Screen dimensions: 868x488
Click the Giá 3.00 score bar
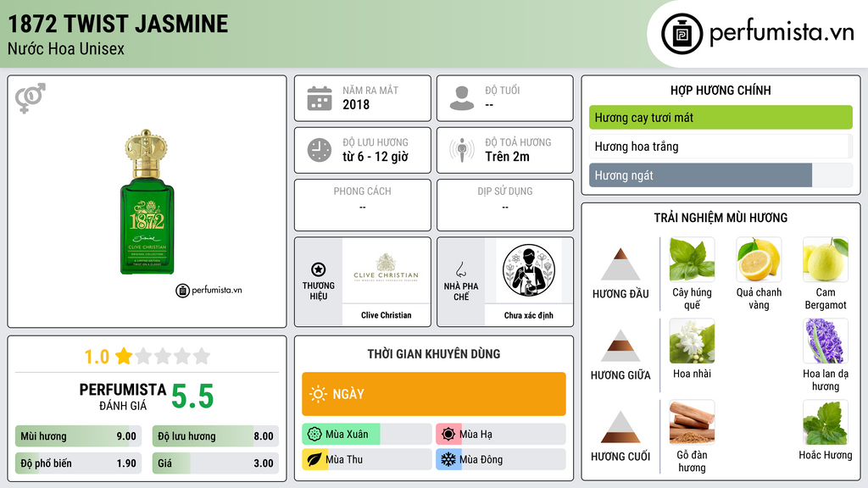click(215, 463)
